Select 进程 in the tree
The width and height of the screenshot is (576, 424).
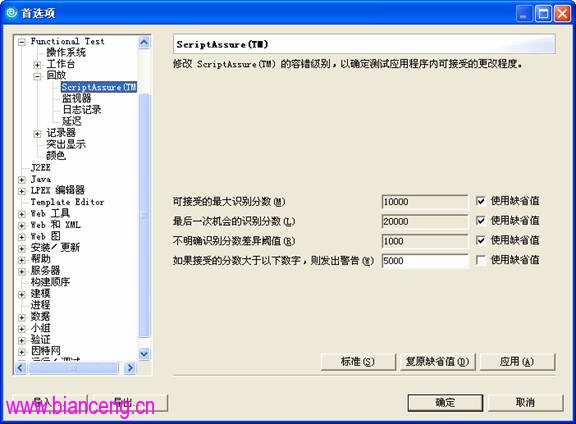40,305
